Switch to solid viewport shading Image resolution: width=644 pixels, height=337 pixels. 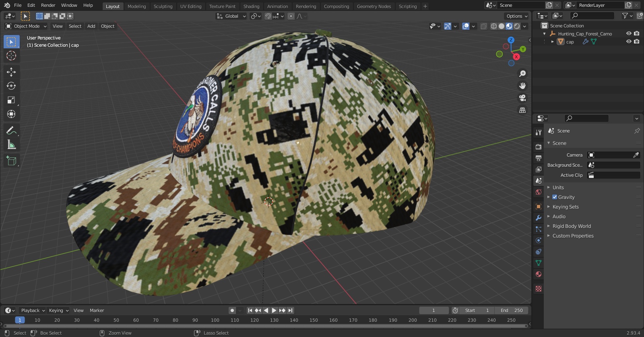pos(502,26)
